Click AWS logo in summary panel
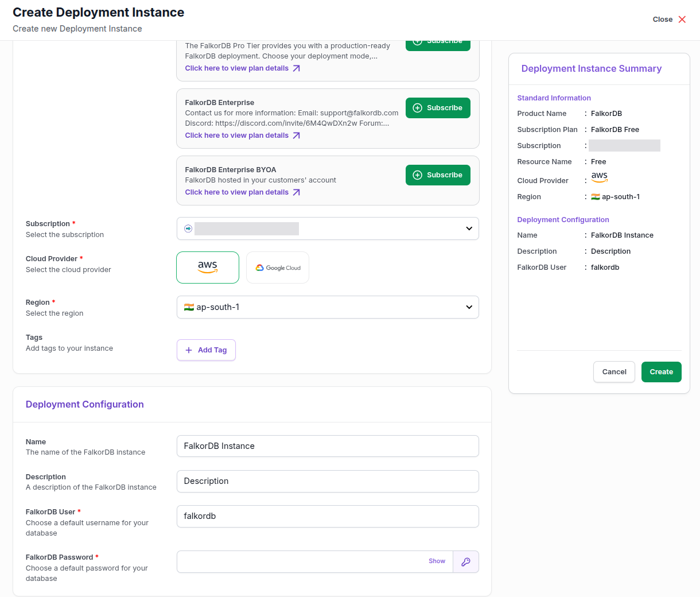Screen dimensions: 700x597 pos(600,177)
